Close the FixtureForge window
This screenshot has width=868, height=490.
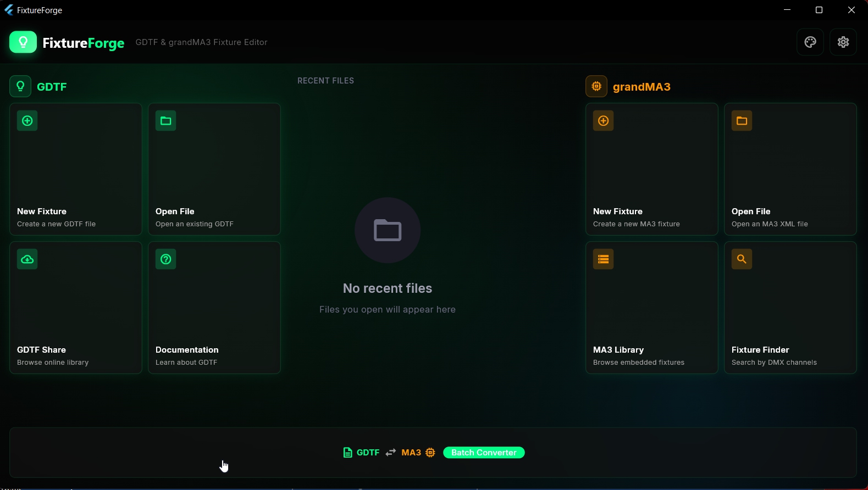852,10
